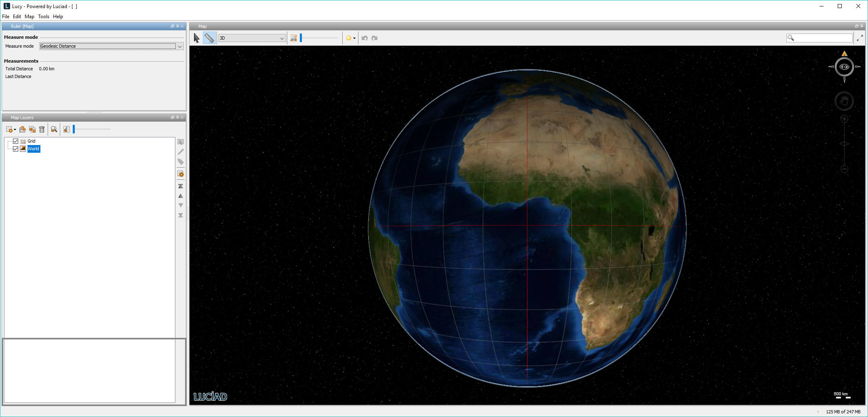The image size is (868, 417).
Task: Click the full-screen expand icon
Action: coord(860,38)
